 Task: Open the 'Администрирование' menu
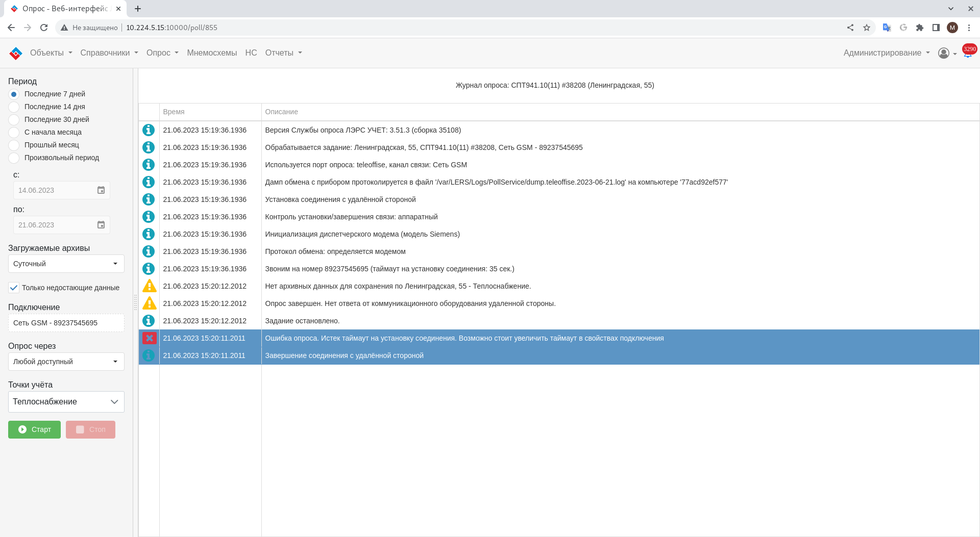coord(886,53)
